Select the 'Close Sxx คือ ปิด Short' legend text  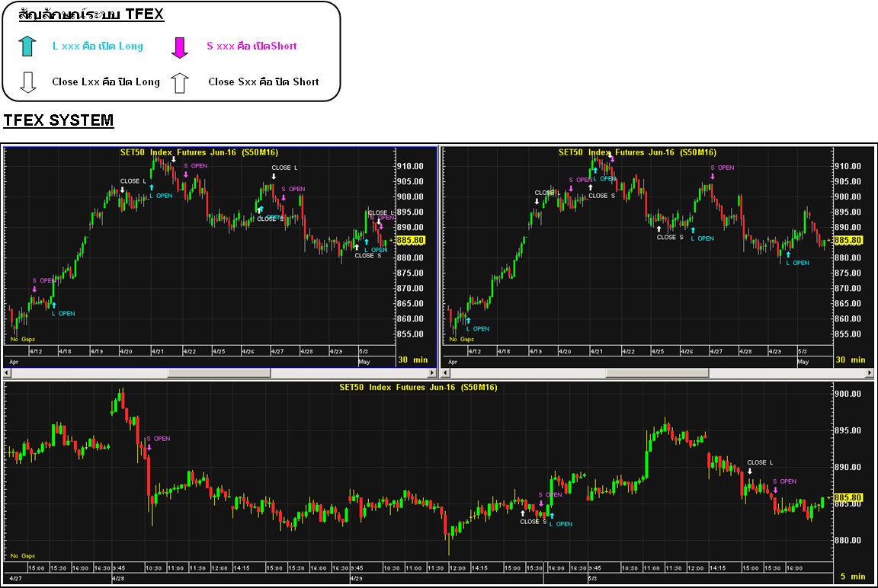pos(263,81)
